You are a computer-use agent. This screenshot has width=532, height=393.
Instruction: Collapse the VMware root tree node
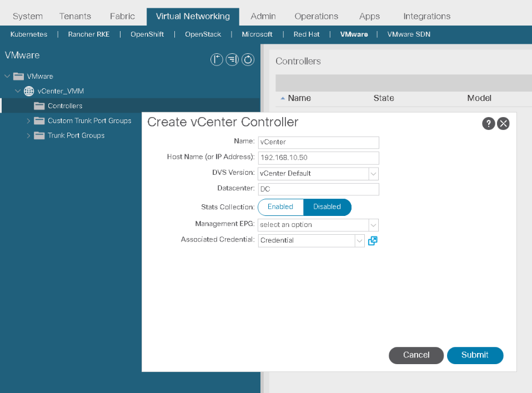[7, 76]
